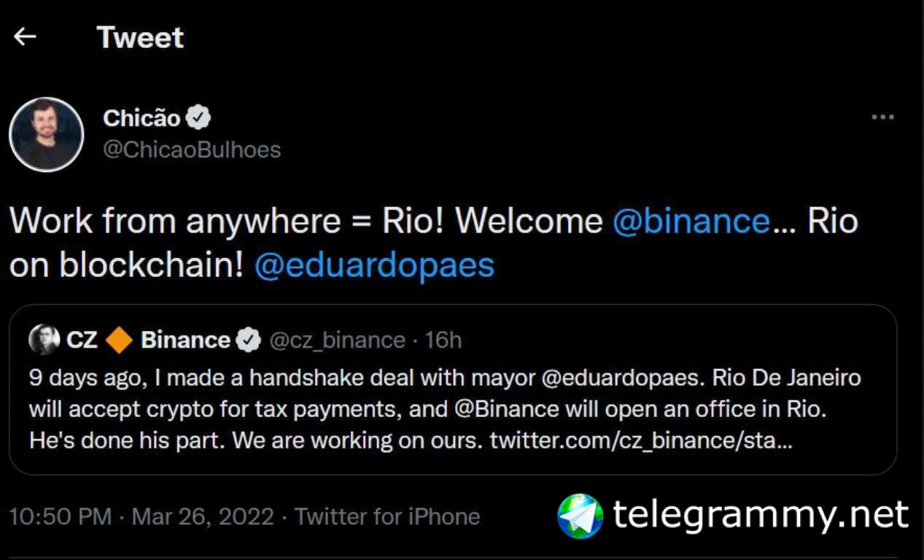924x560 pixels.
Task: Click the telegrammy globe logo icon
Action: (580, 516)
